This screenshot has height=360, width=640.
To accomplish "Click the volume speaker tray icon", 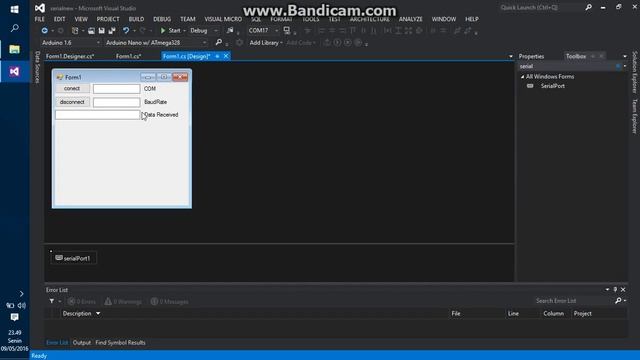I will point(22,305).
